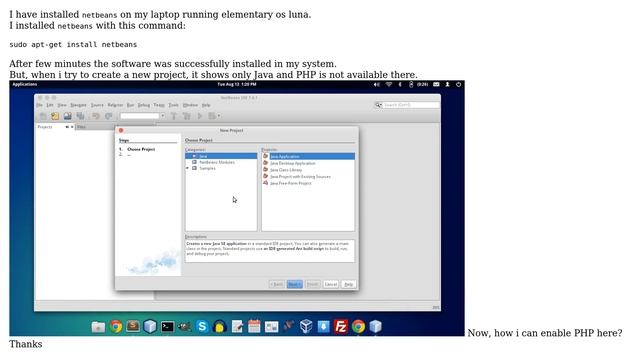
Task: Open the Terminal icon in the dock
Action: click(x=167, y=327)
